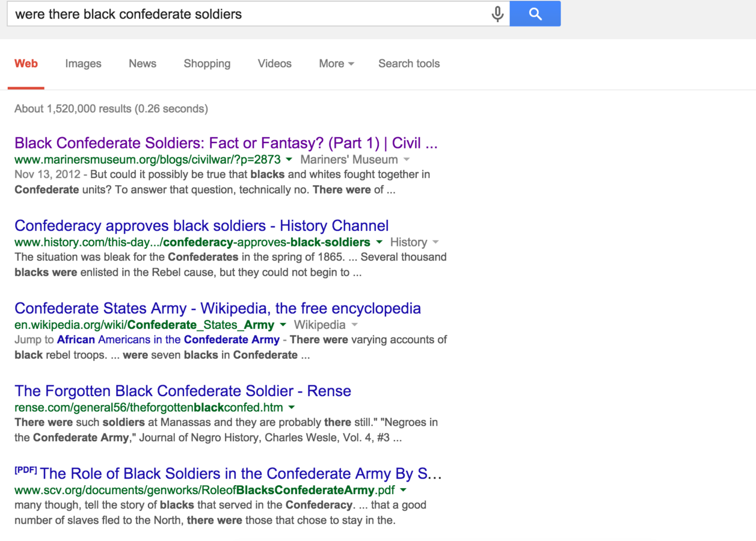
Task: Expand green arrow next to marinersmuseum.org URL
Action: (x=289, y=159)
